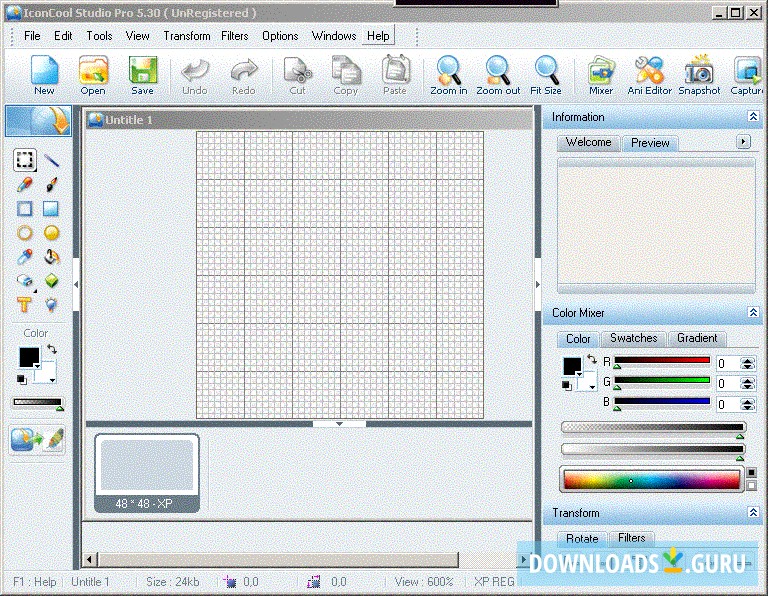Select the rectangular selection tool
The height and width of the screenshot is (596, 768).
click(24, 159)
